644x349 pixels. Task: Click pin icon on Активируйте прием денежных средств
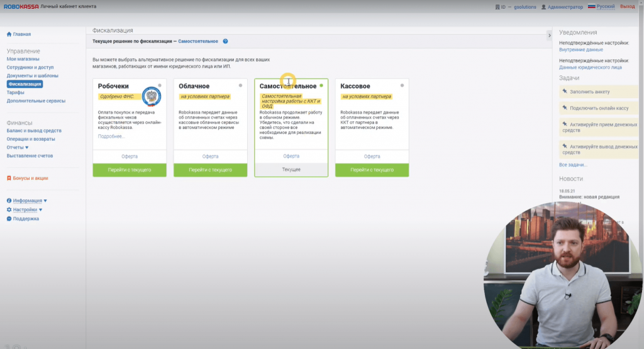click(x=565, y=124)
